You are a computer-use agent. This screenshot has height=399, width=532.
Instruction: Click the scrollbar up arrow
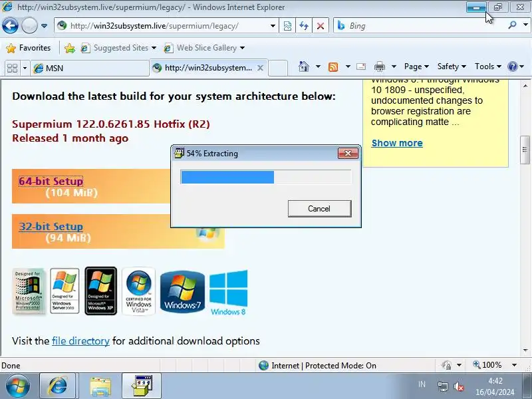point(525,86)
